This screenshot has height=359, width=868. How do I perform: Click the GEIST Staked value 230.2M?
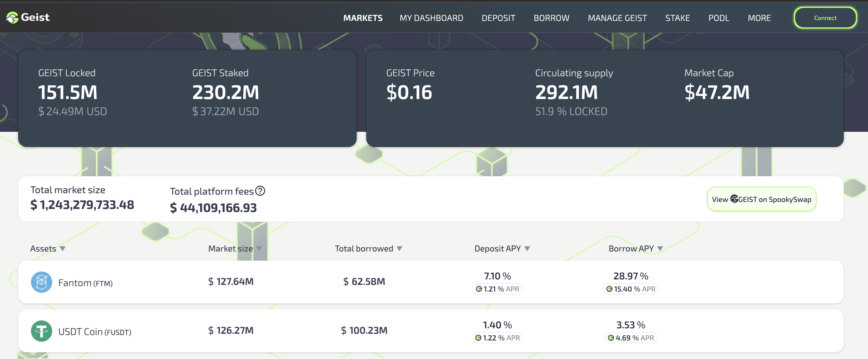[225, 92]
